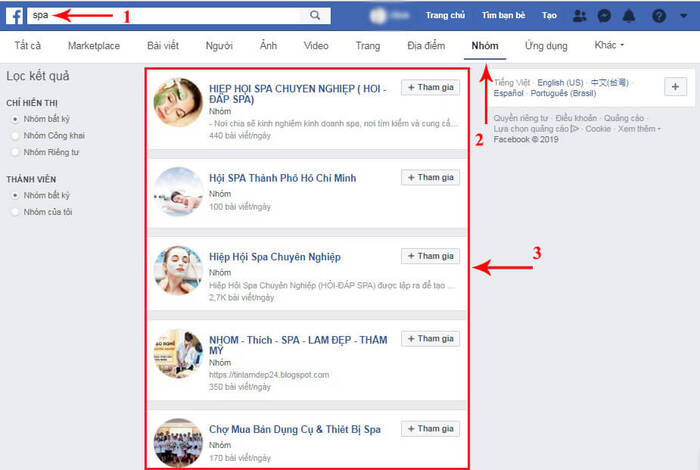Screen dimensions: 700x470
Task: Join HIỆP HỘI SPA CHUYÊN NGHIỆP (HỎI - ĐÁP SPA)
Action: click(430, 87)
